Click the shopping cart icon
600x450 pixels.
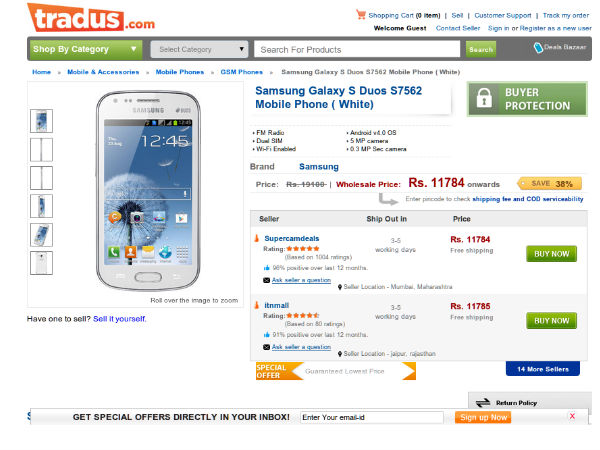tap(360, 16)
